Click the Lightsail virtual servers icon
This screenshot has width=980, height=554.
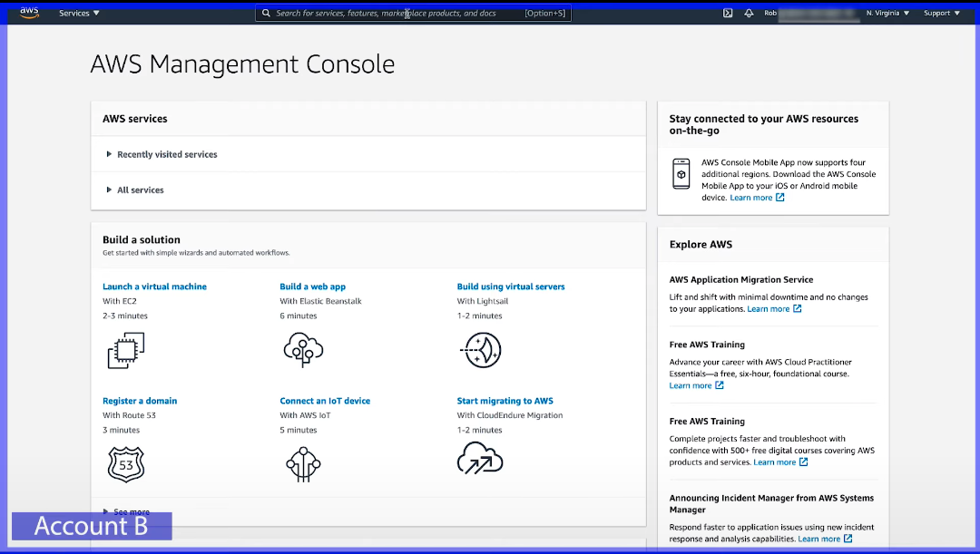481,350
